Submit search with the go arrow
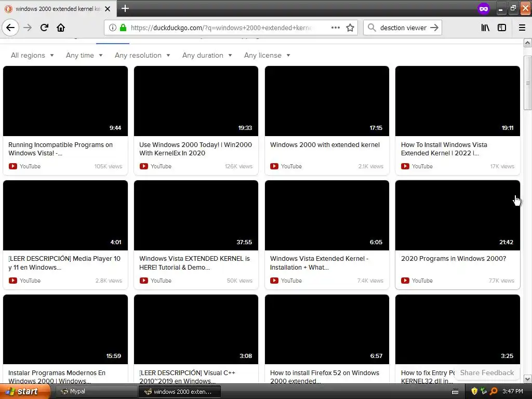This screenshot has height=399, width=532. coord(434,28)
